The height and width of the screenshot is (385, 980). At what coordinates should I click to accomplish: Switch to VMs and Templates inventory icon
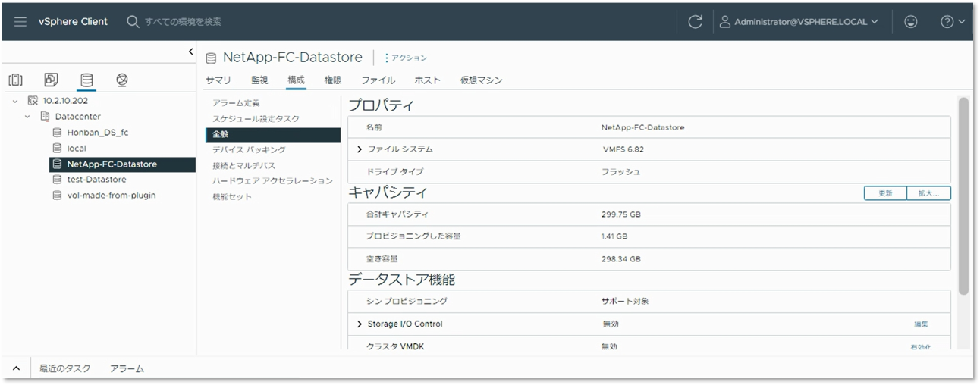tap(51, 80)
